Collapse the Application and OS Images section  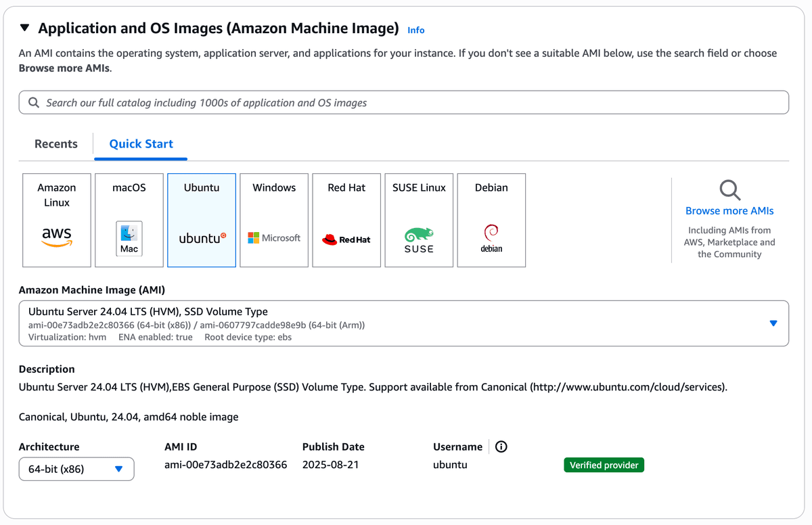(25, 28)
